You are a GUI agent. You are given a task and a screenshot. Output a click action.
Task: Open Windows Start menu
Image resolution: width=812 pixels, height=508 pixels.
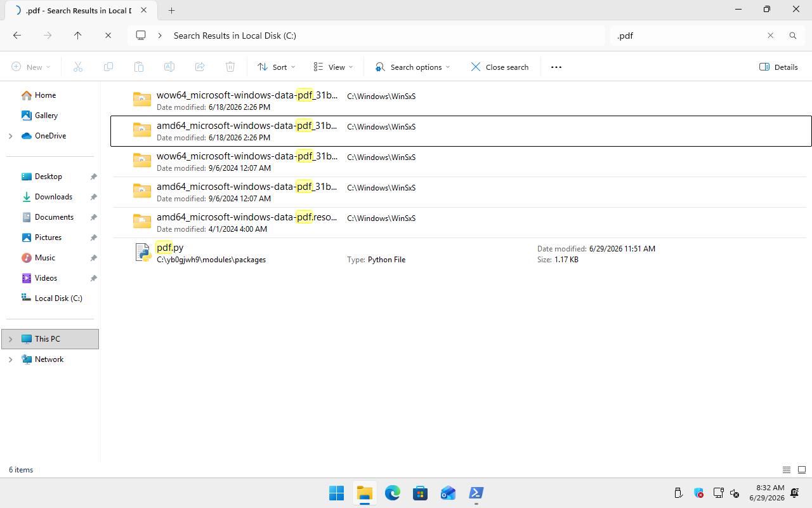[336, 493]
